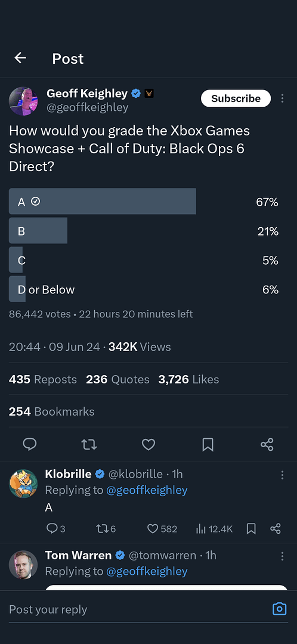Focus the Post your reply field

pyautogui.click(x=135, y=609)
